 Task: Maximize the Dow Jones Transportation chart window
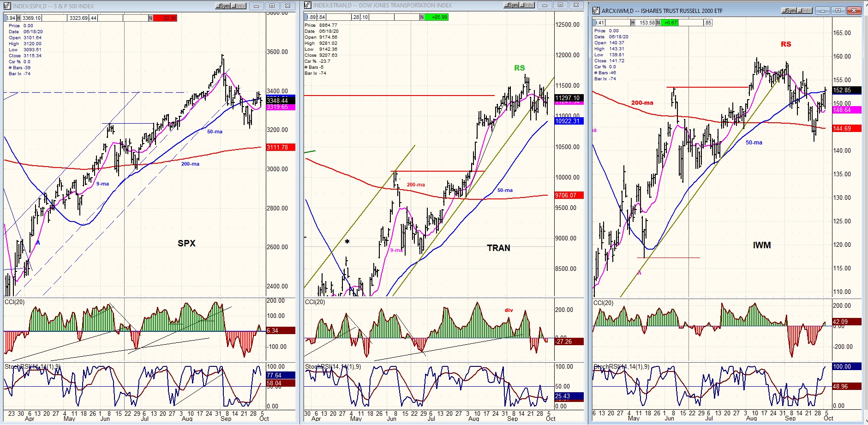coord(560,5)
